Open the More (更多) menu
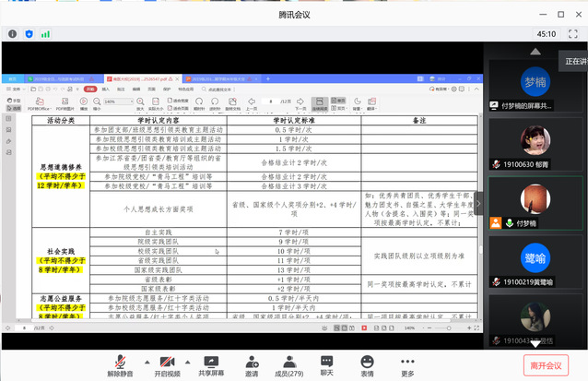 point(407,364)
